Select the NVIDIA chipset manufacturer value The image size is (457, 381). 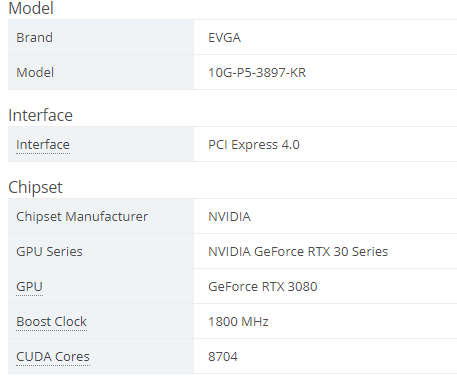[229, 217]
